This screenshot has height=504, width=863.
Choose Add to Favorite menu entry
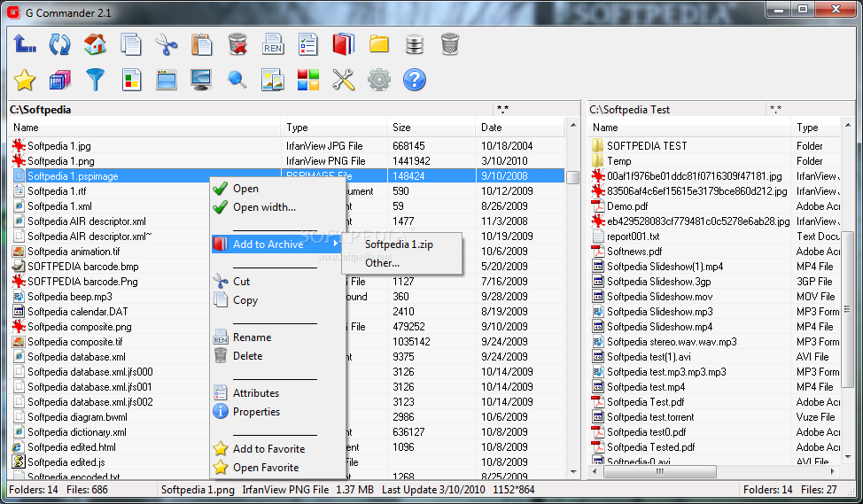point(278,449)
